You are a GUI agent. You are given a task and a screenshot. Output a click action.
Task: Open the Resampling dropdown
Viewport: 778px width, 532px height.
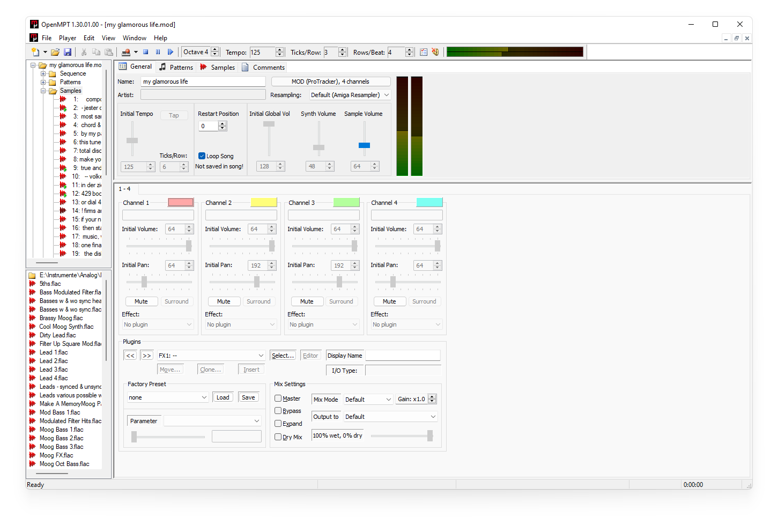(x=350, y=95)
